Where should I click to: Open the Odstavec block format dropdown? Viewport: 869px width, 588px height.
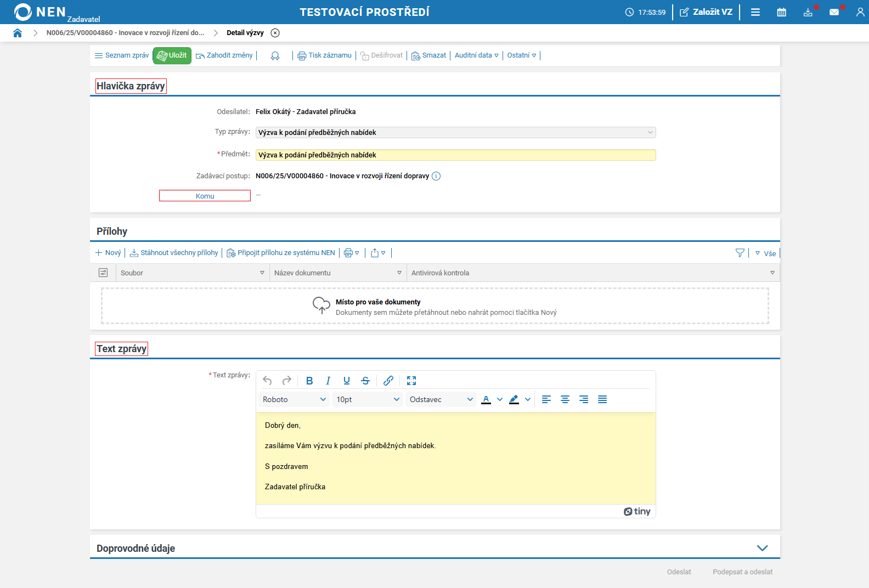pyautogui.click(x=441, y=399)
